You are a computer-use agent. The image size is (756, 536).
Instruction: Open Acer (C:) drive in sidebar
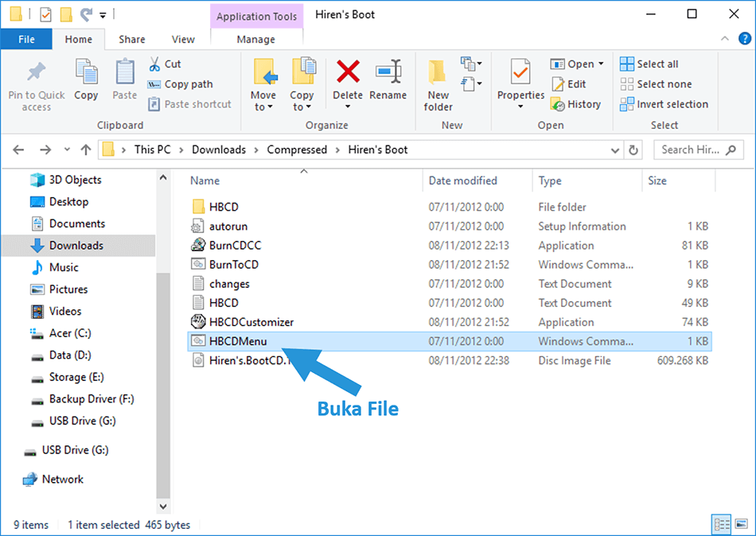point(60,333)
